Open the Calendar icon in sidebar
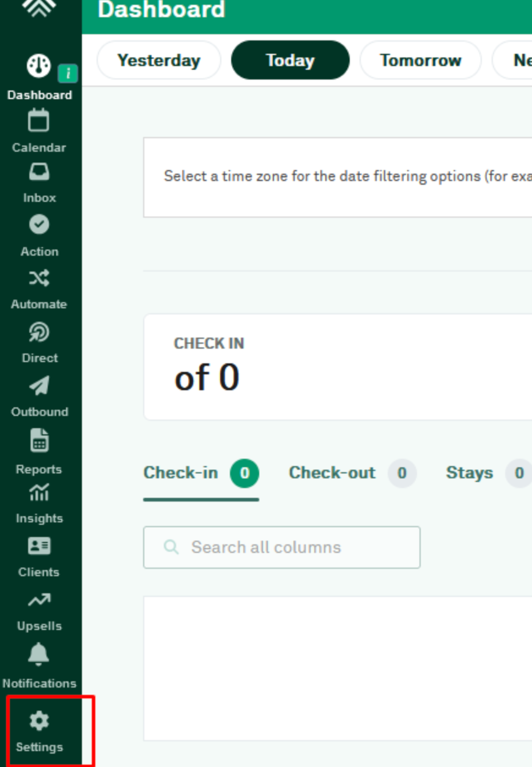Image resolution: width=532 pixels, height=767 pixels. [x=39, y=120]
